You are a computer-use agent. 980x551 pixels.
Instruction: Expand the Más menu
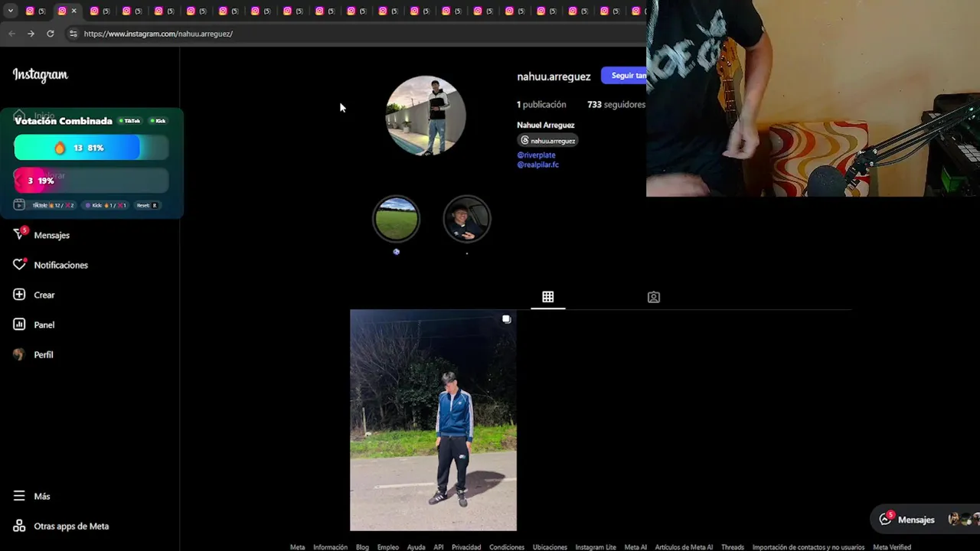coord(31,496)
